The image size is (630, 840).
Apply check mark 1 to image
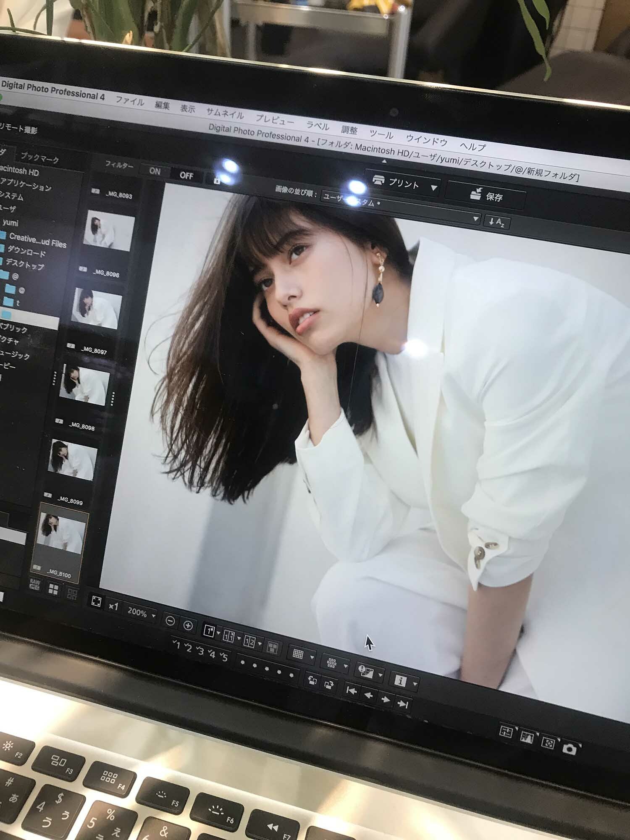tap(176, 644)
